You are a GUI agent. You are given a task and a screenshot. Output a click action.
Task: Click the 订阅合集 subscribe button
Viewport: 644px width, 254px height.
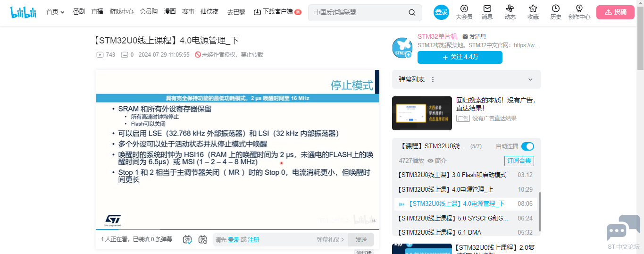519,161
